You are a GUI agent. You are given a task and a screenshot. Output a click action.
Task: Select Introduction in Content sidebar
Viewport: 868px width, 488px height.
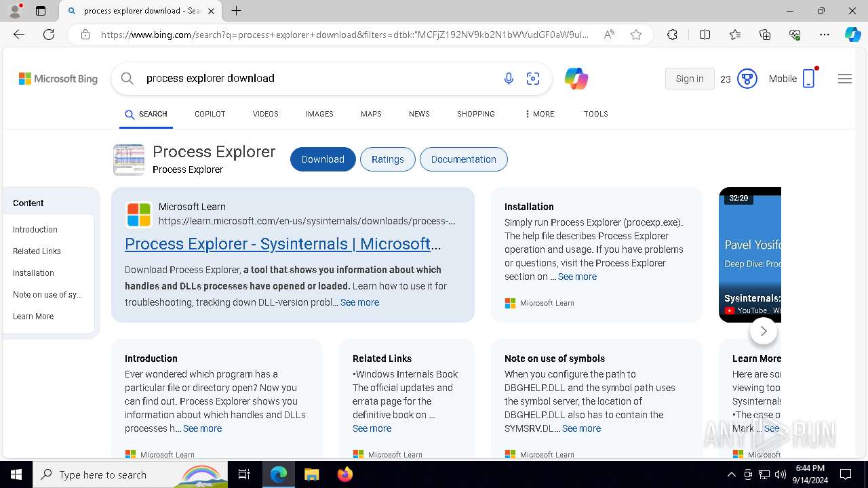click(x=35, y=230)
